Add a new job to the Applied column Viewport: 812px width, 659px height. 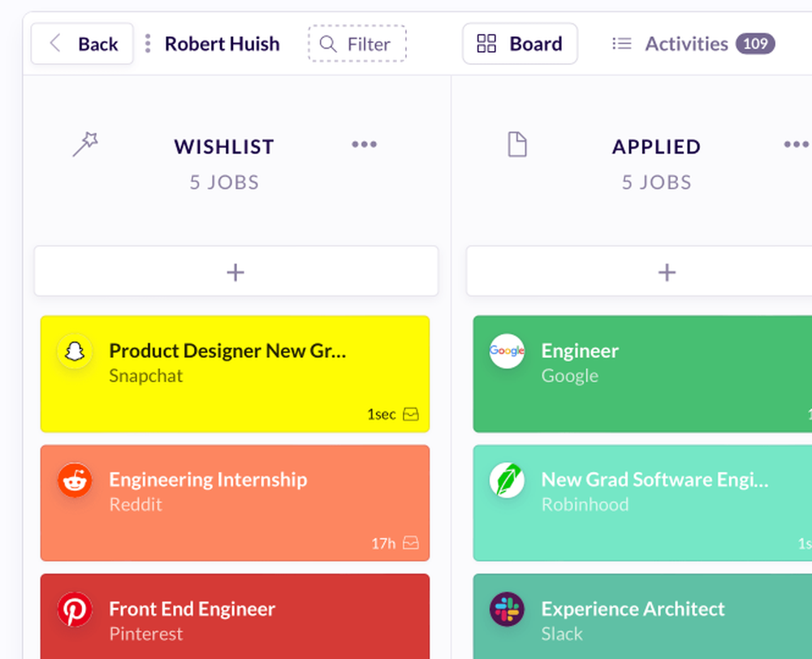(x=667, y=272)
